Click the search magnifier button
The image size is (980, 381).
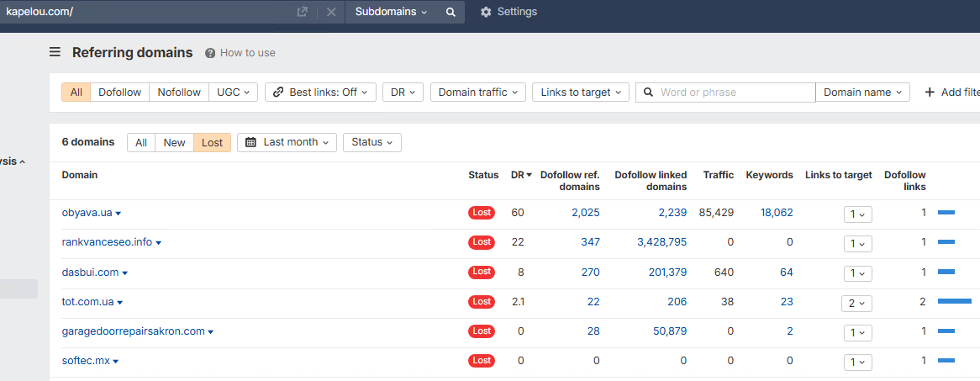450,12
